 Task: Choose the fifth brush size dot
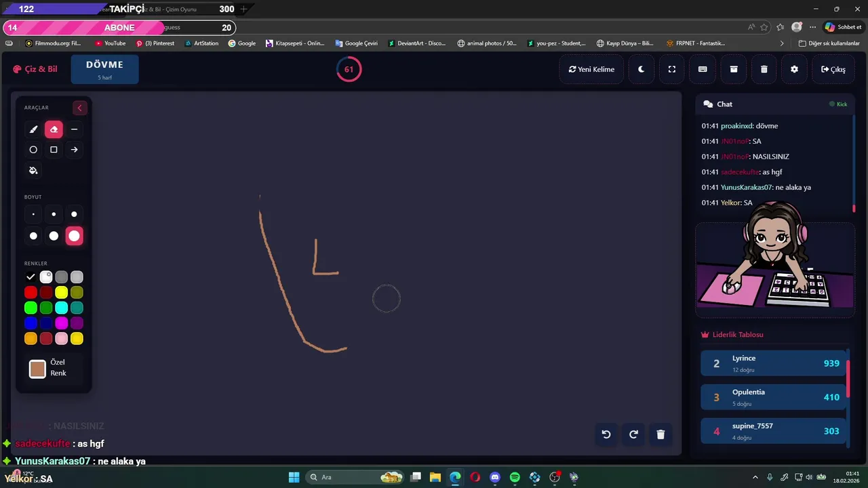(54, 236)
